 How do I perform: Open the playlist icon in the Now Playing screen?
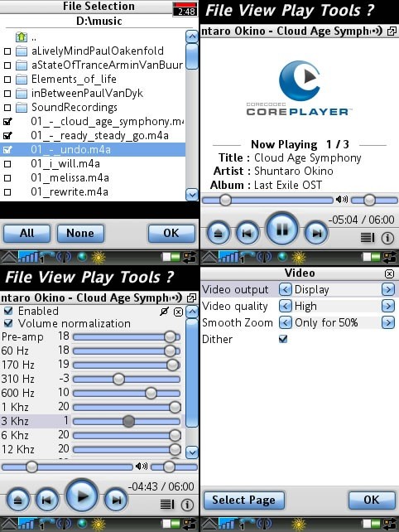[368, 238]
